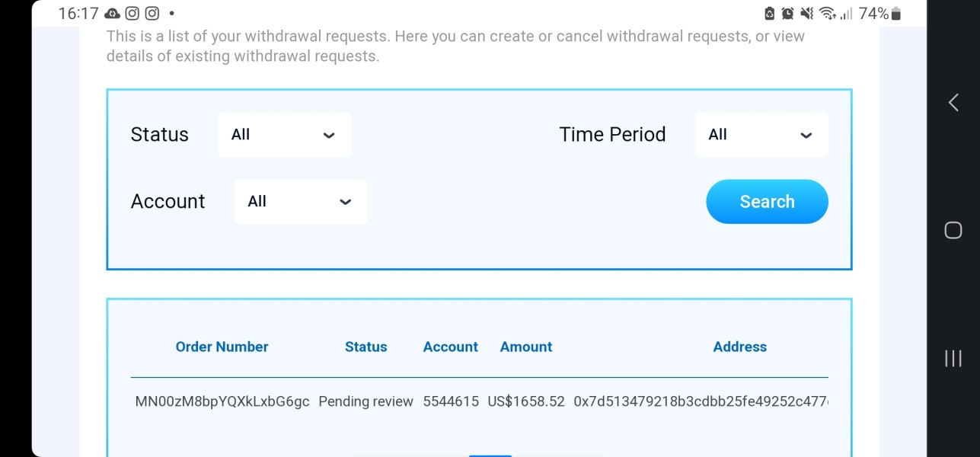Tap the alarm clock status icon

[787, 14]
